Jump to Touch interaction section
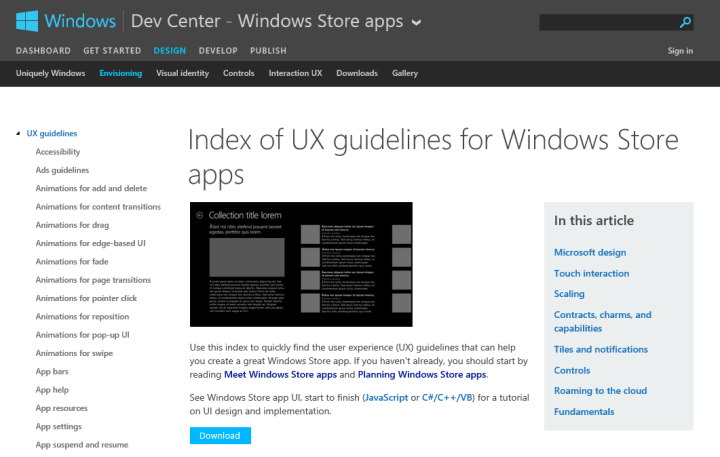Image resolution: width=720 pixels, height=457 pixels. [x=591, y=273]
